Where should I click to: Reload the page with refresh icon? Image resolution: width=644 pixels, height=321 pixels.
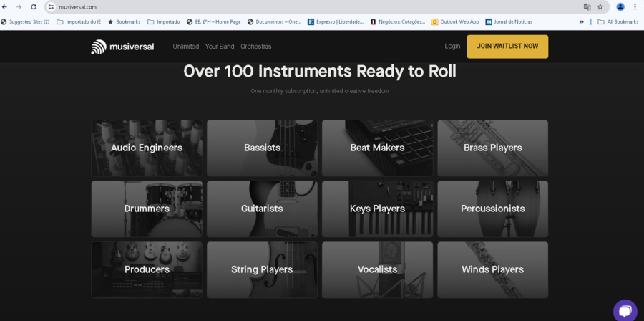[x=34, y=7]
